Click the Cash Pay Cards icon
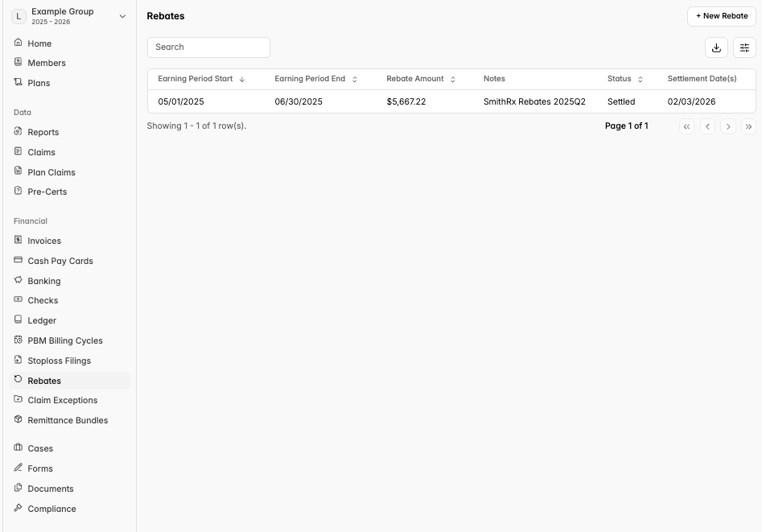 click(18, 260)
